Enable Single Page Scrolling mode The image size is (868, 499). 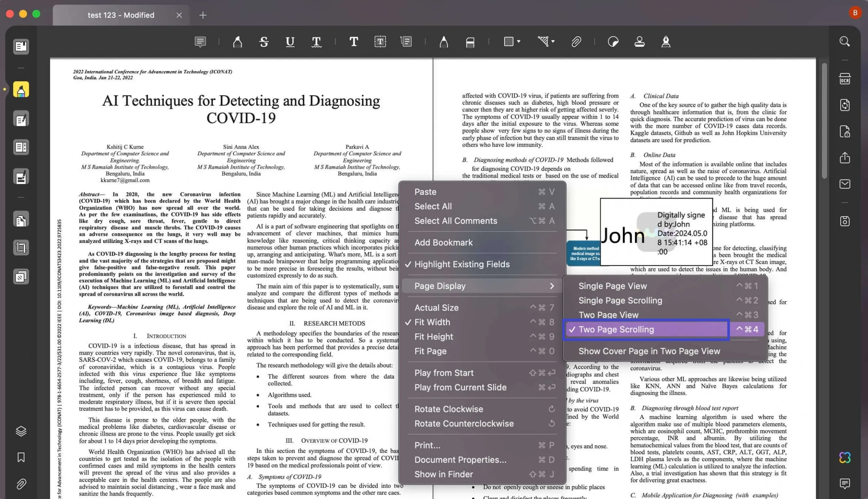pos(620,300)
